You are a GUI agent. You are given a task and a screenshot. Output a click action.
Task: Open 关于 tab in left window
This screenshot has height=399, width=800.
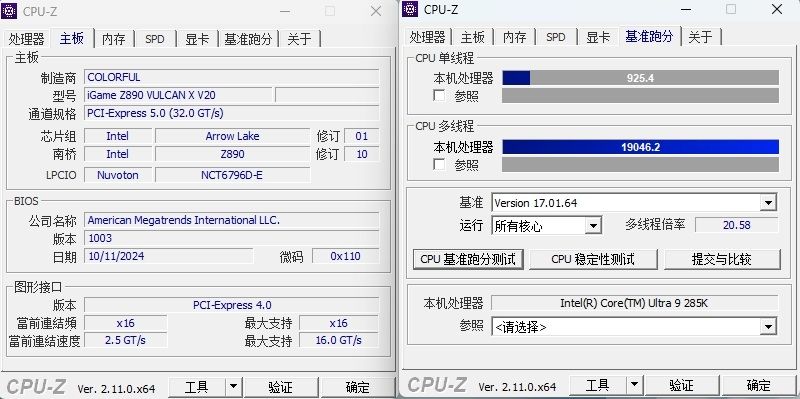299,39
